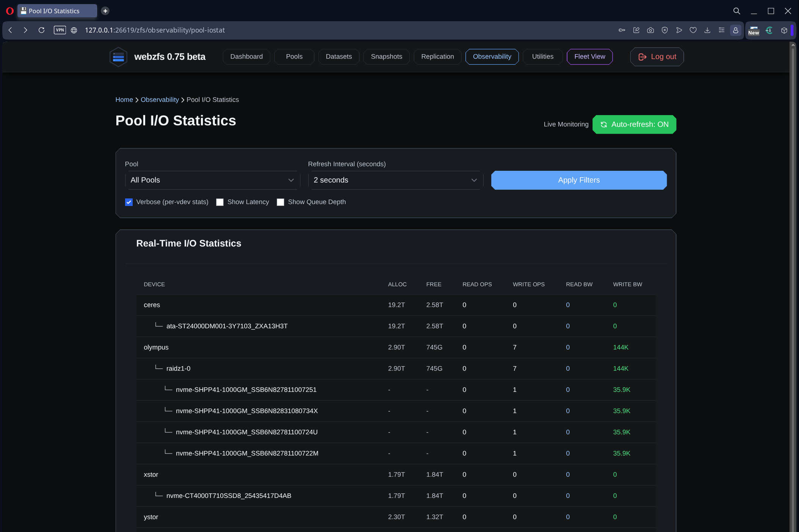
Task: Click device nvme-SHPP41-1000GM_SSB6N82831080734X
Action: click(246, 411)
